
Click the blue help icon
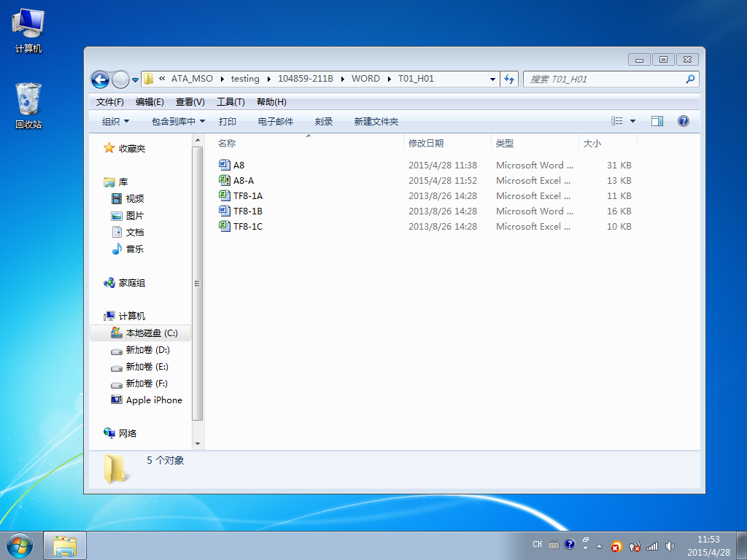pos(683,121)
